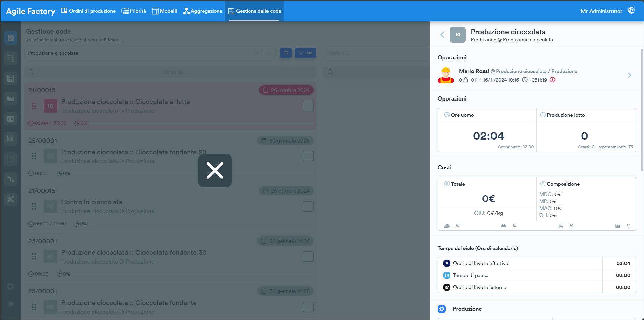Open the route flow sidebar icon

(x=11, y=179)
